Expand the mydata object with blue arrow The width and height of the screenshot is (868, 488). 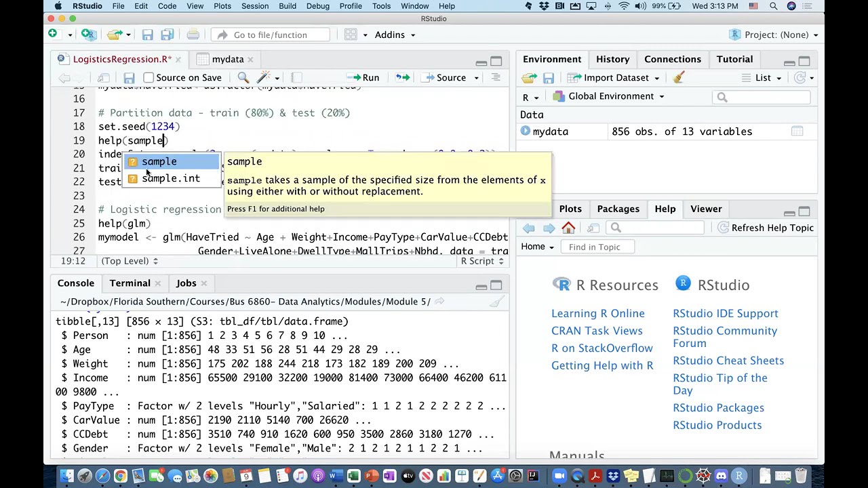click(x=525, y=131)
